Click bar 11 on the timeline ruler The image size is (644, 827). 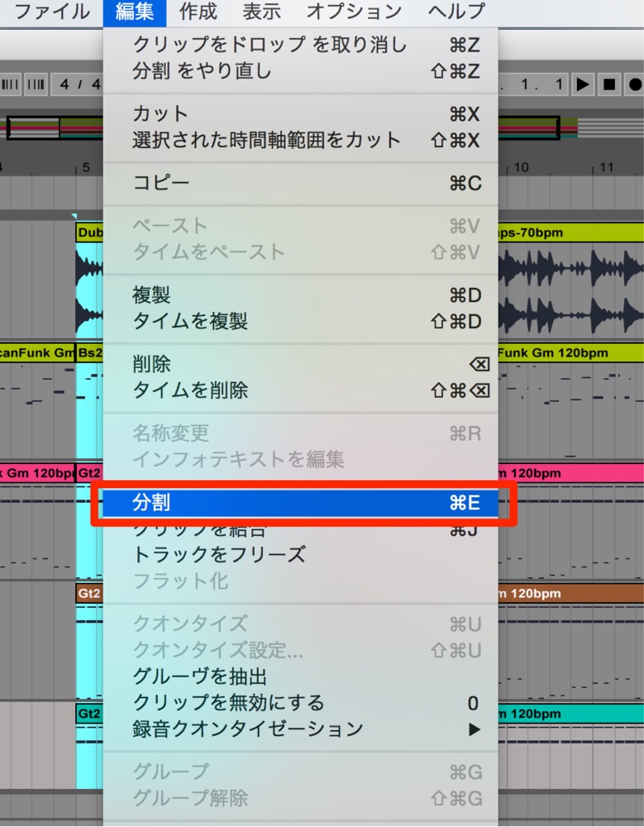[607, 168]
